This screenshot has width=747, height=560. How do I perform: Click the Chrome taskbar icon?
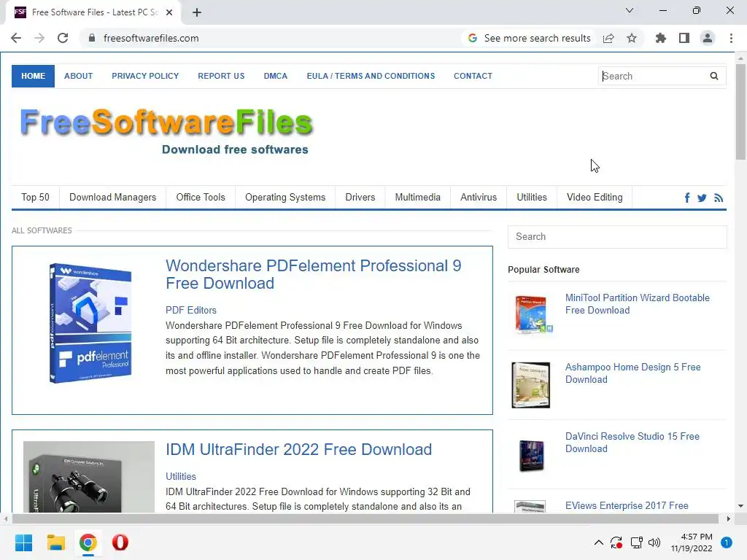coord(88,542)
